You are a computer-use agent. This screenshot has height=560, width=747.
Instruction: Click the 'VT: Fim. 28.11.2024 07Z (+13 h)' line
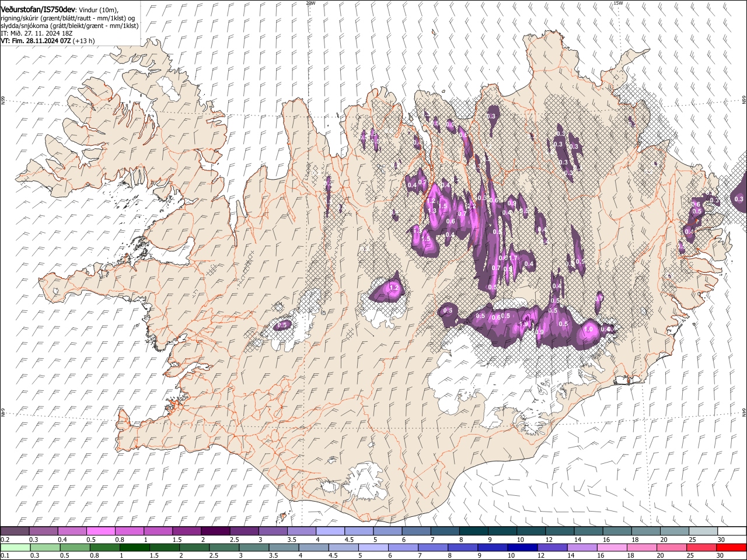click(48, 41)
